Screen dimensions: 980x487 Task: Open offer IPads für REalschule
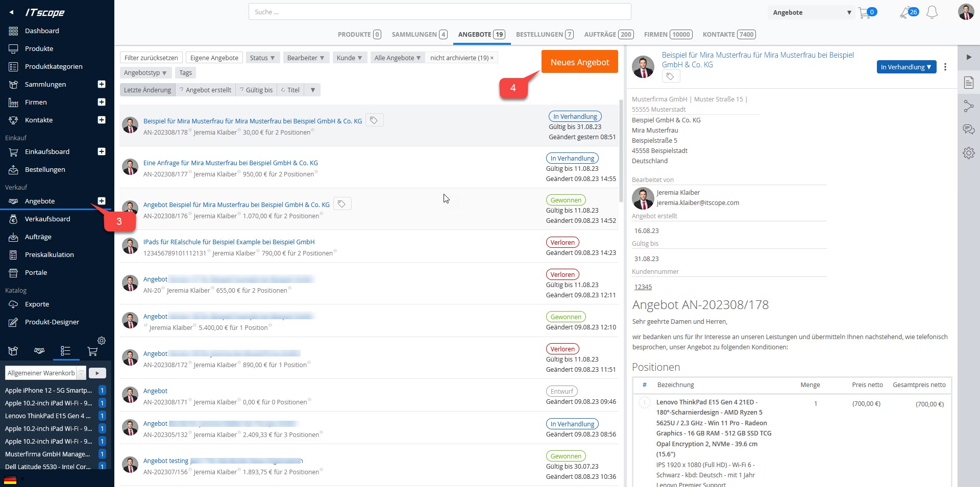click(x=229, y=242)
